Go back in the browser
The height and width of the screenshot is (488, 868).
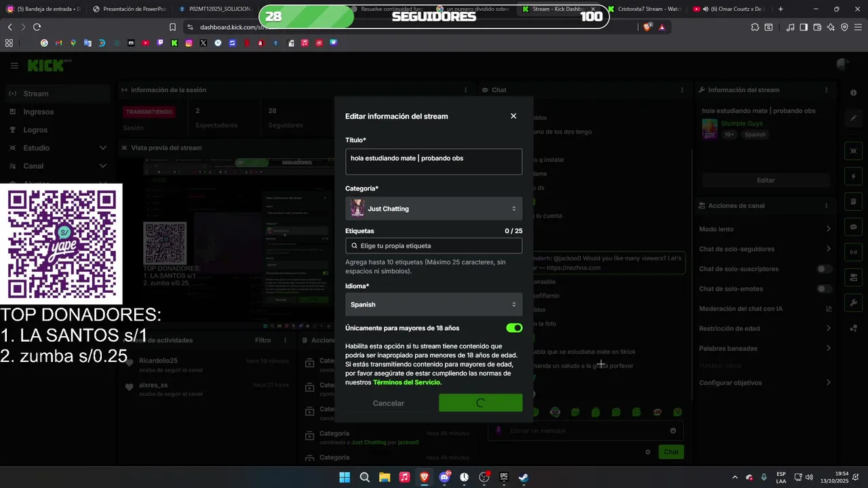[x=9, y=27]
